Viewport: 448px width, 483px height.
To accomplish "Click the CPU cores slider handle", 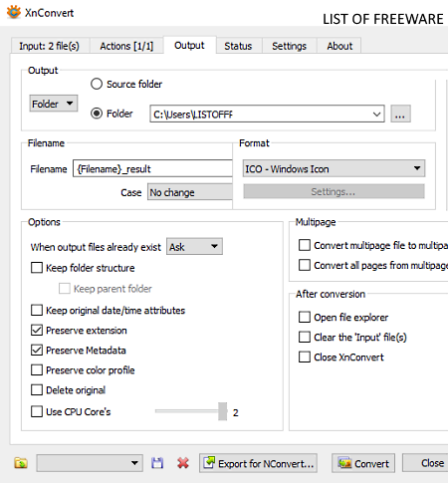I will [x=223, y=411].
